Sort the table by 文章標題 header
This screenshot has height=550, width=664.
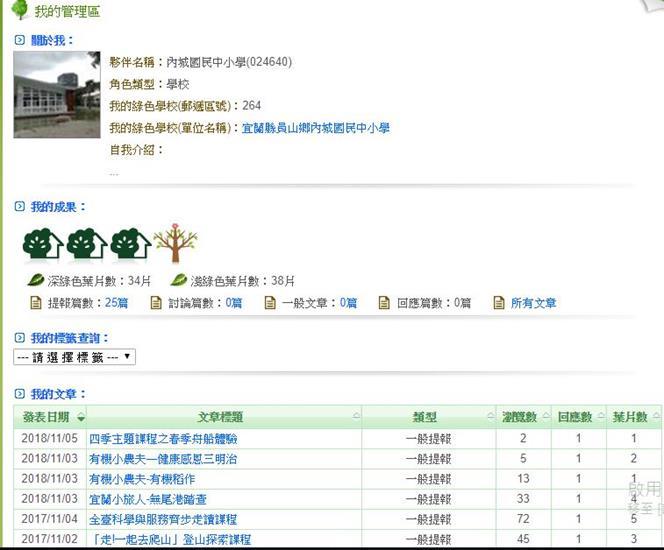click(x=220, y=417)
